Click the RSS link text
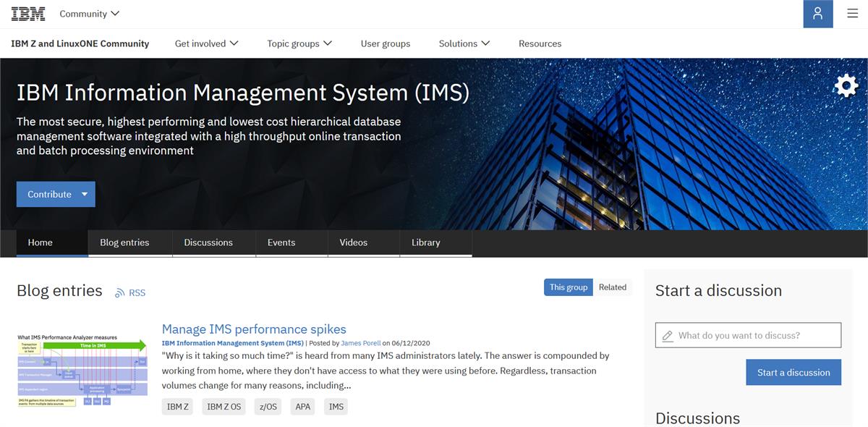The width and height of the screenshot is (868, 427). coord(137,293)
